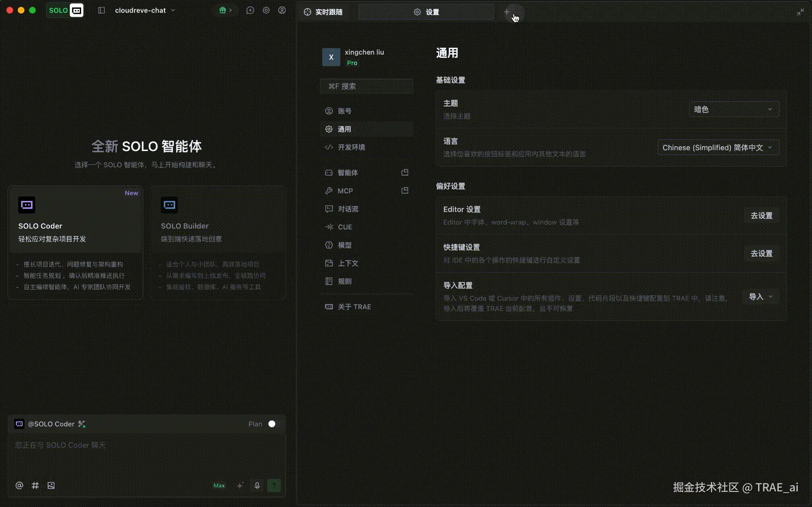The width and height of the screenshot is (812, 507).
Task: Open 模型 settings section
Action: click(x=366, y=245)
